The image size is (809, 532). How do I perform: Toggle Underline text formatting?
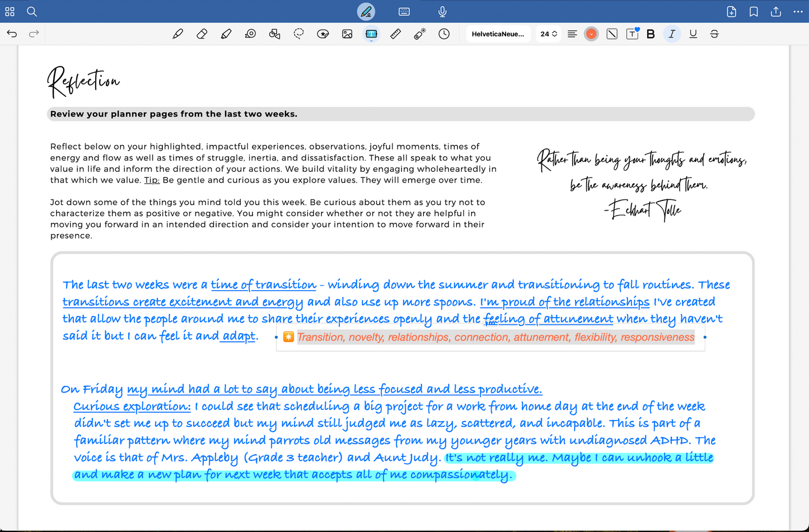[x=693, y=34]
